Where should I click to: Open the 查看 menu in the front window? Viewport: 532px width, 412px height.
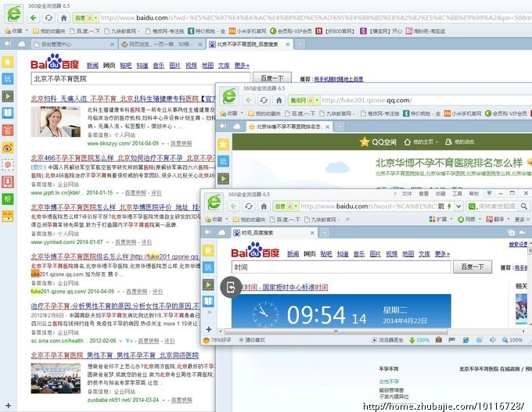pyautogui.click(x=423, y=194)
